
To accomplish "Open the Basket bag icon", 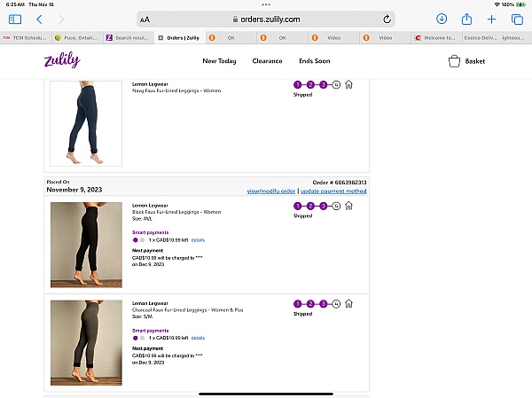I will coord(454,61).
